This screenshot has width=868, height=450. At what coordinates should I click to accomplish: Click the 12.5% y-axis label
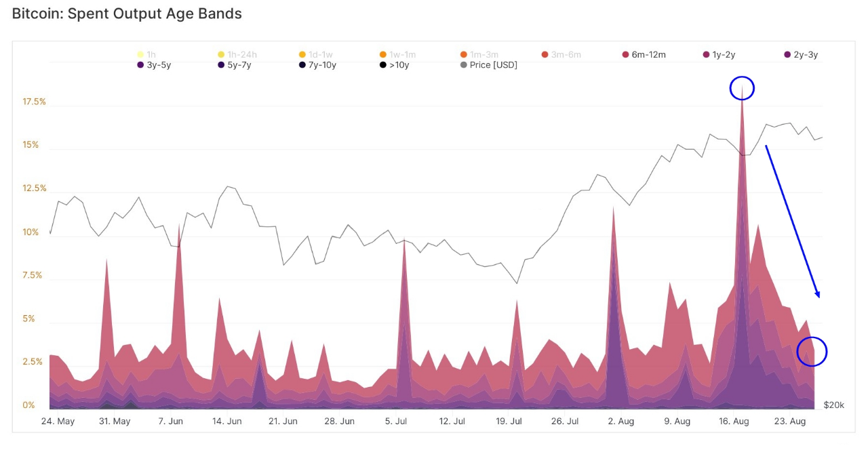tap(35, 188)
